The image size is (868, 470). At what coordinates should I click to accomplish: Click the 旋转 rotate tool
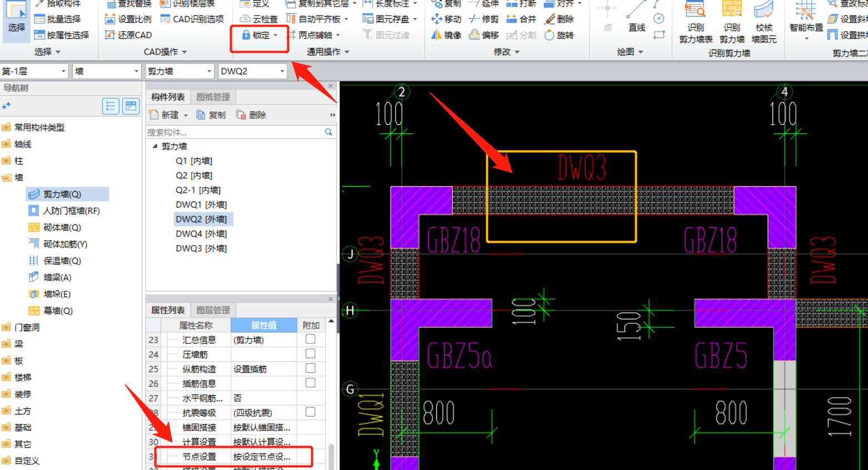tap(559, 35)
